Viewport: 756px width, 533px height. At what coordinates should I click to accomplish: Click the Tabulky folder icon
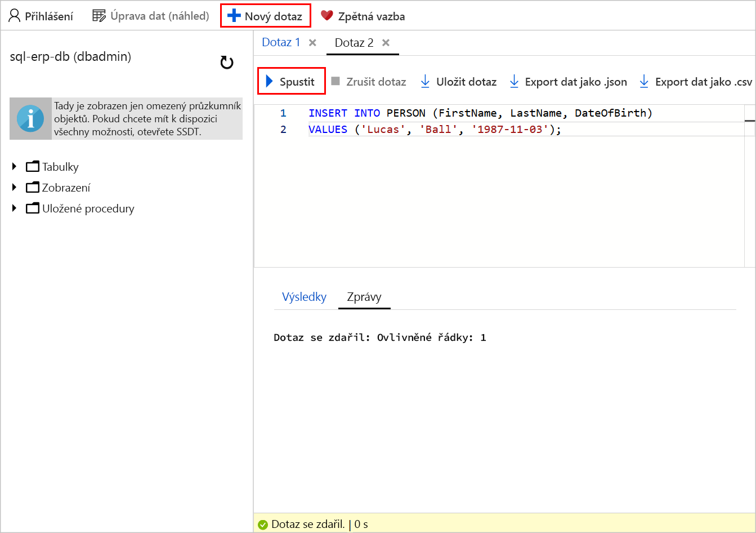(x=33, y=167)
